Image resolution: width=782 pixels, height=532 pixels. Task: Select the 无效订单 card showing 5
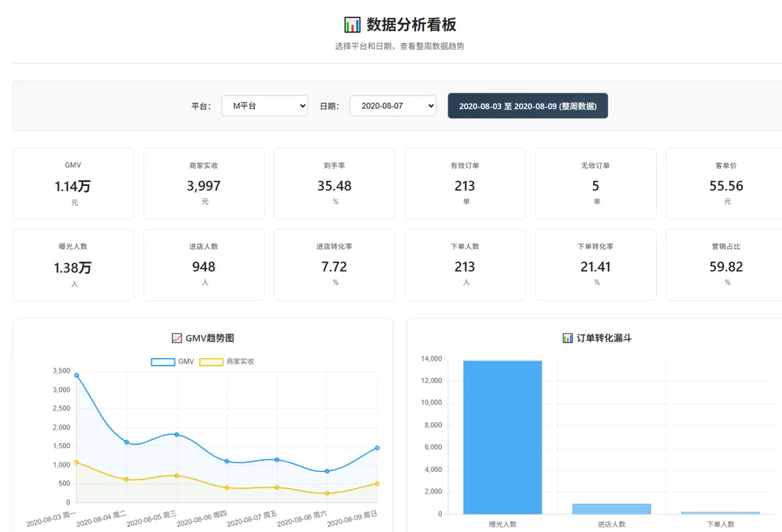point(596,183)
